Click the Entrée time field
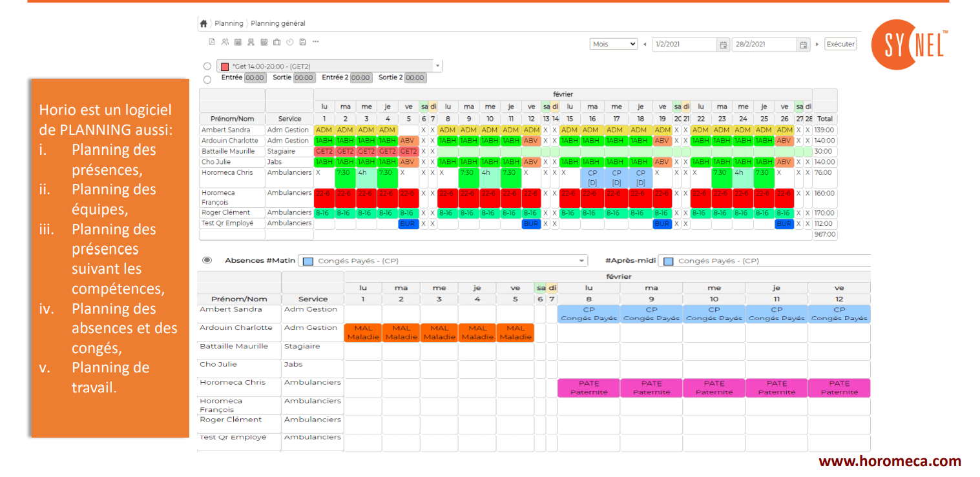The height and width of the screenshot is (477, 980). [x=255, y=78]
